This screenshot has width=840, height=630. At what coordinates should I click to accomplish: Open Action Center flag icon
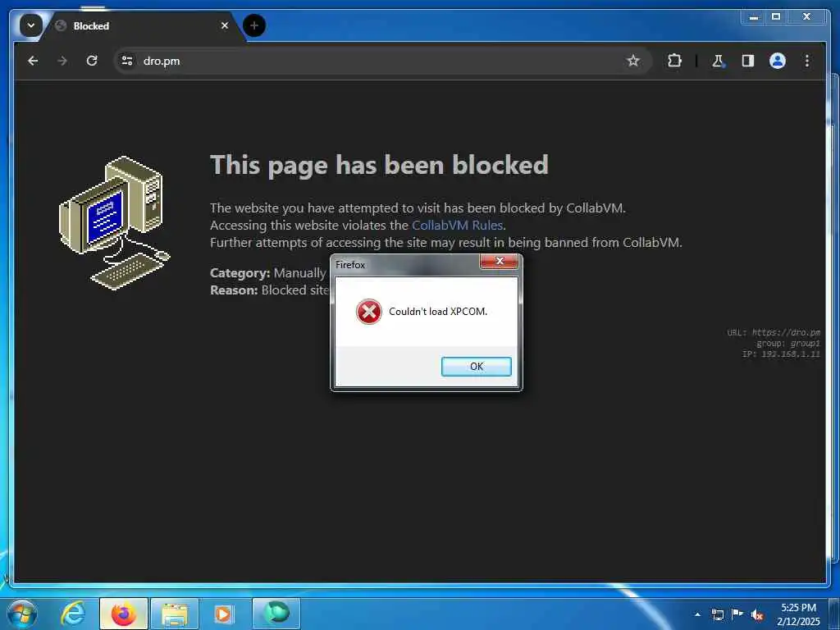click(x=737, y=614)
